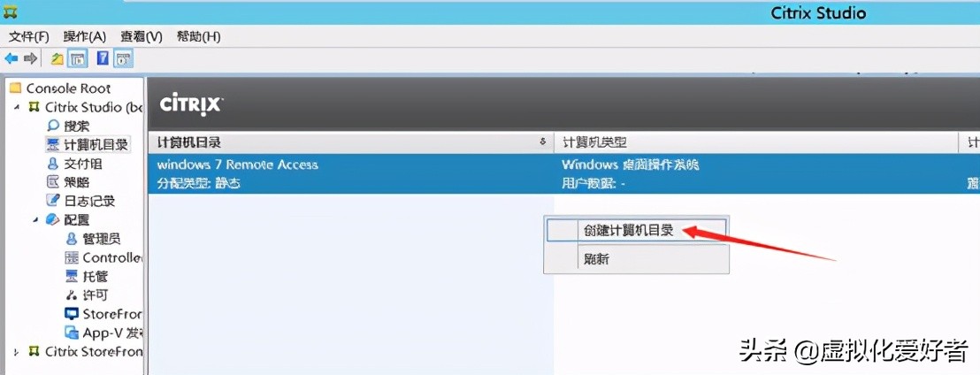Click the Up one level folder icon

click(57, 59)
